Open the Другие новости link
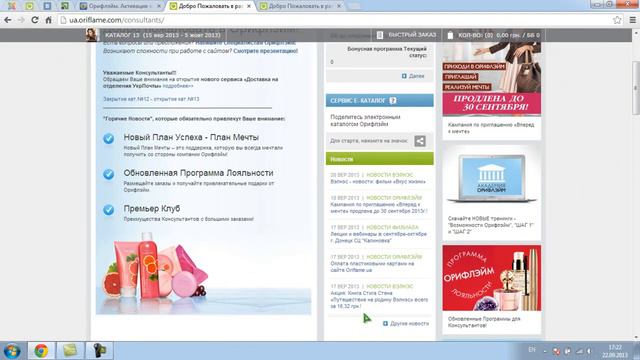Screen dimensions: 640x360 pos(409,323)
